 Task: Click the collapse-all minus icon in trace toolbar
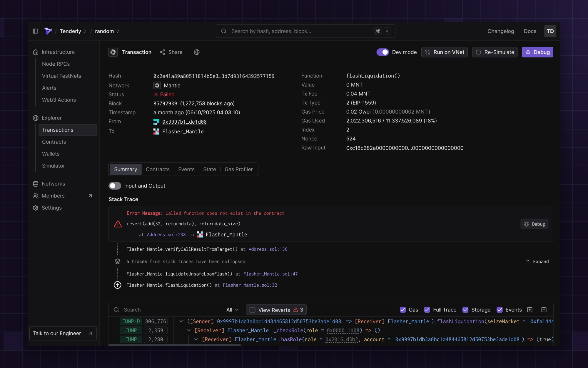pyautogui.click(x=544, y=310)
